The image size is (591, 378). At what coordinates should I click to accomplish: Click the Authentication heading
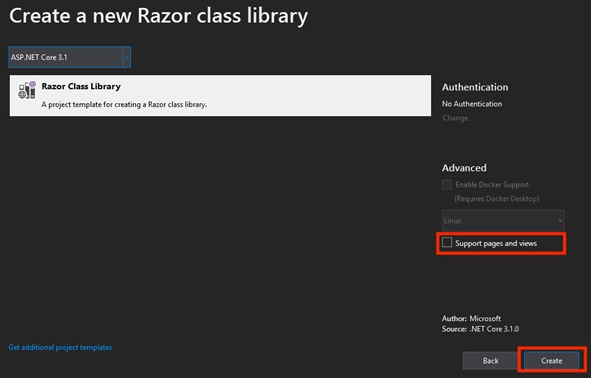tap(475, 87)
